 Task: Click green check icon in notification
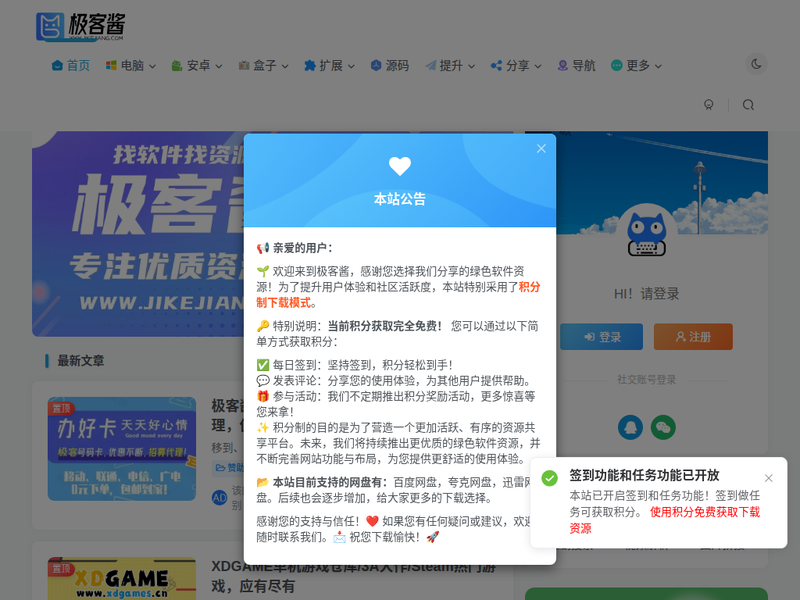tap(549, 478)
